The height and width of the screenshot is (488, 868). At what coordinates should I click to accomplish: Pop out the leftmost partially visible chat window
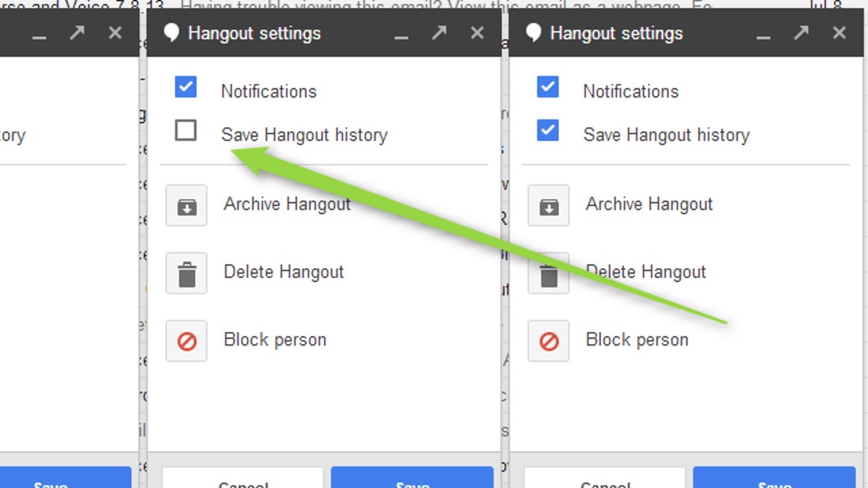tap(77, 33)
